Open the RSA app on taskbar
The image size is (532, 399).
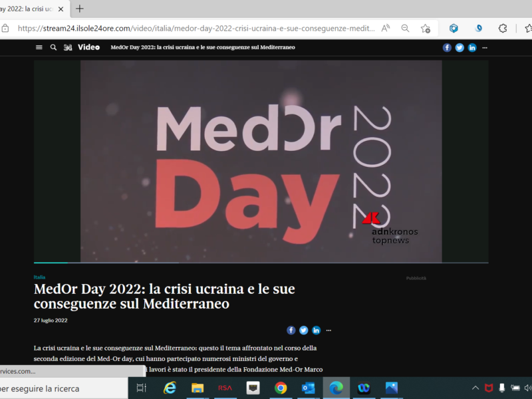point(225,388)
